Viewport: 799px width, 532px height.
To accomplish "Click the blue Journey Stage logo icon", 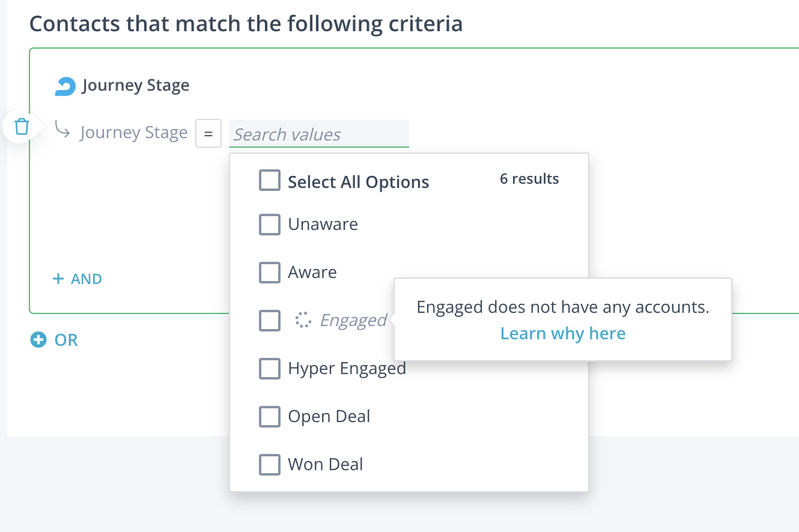I will pos(65,86).
